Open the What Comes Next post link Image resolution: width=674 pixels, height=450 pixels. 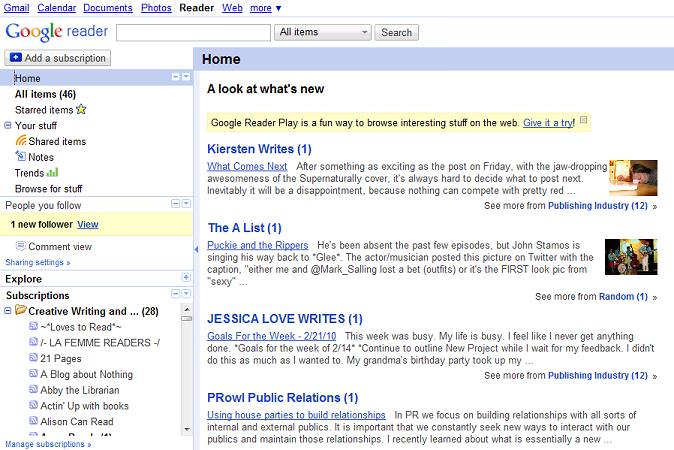[247, 166]
